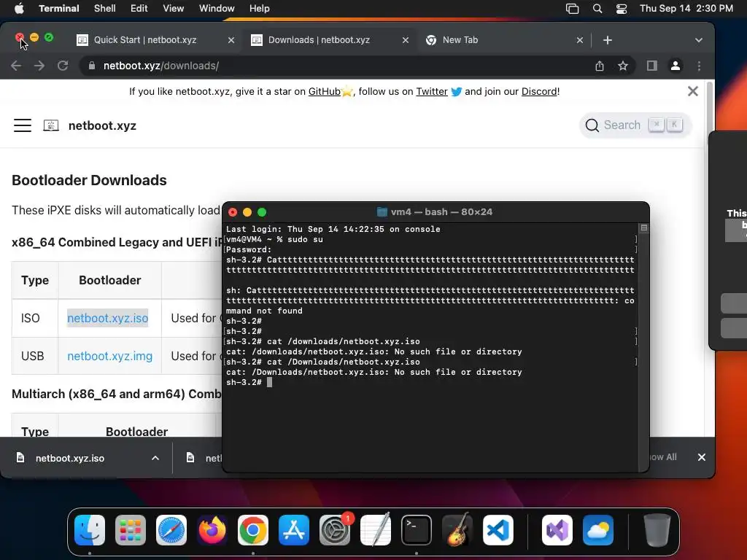The height and width of the screenshot is (560, 747).
Task: Bookmark this page with the star
Action: (x=623, y=66)
